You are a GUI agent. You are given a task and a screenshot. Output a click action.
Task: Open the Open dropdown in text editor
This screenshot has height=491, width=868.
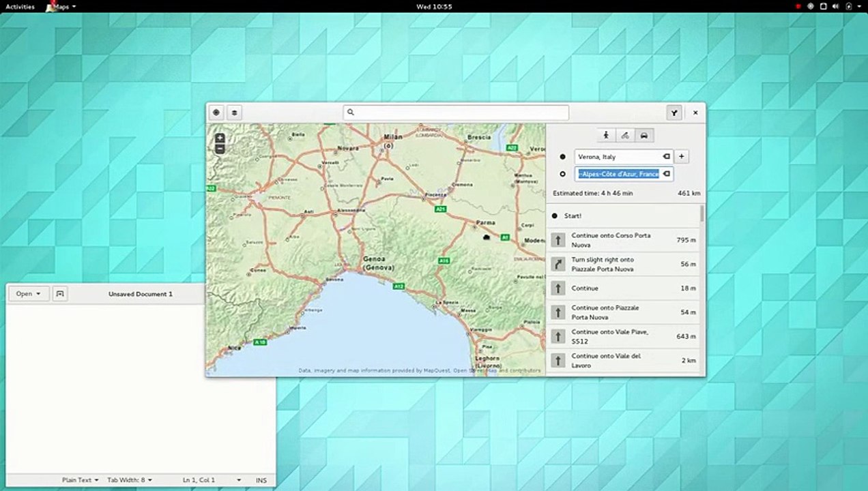pos(29,294)
